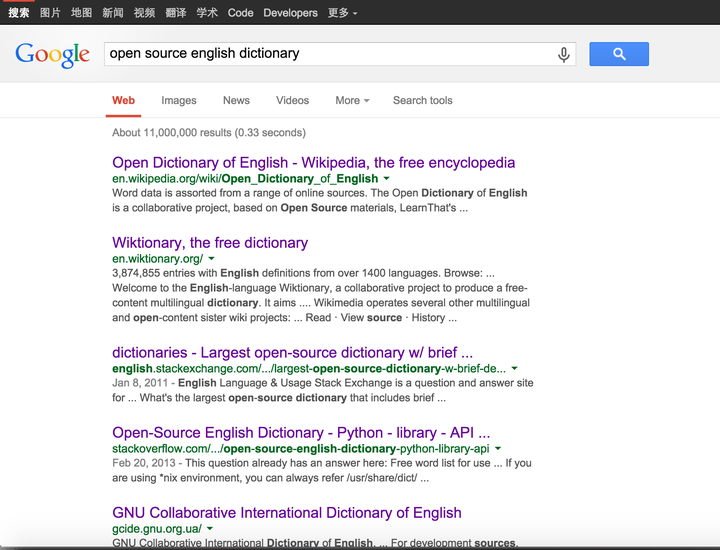The width and height of the screenshot is (720, 550).
Task: Select 搜索 in the top black bar
Action: (19, 13)
